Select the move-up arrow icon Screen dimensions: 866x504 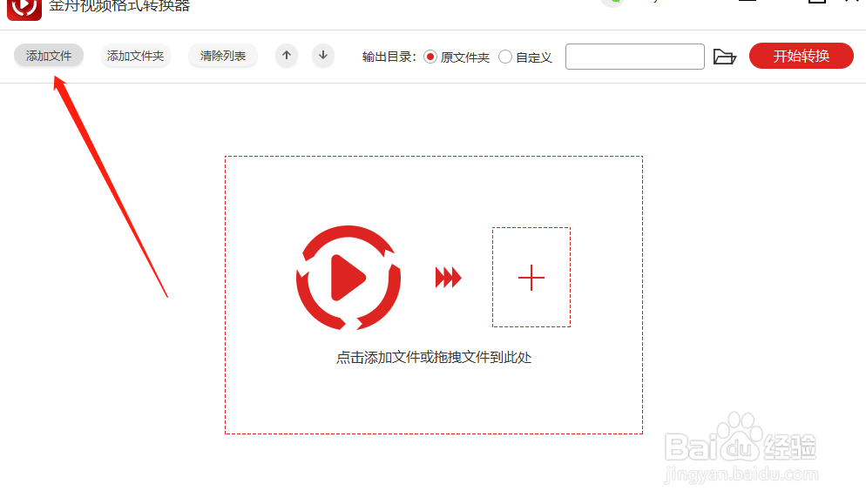coord(286,55)
